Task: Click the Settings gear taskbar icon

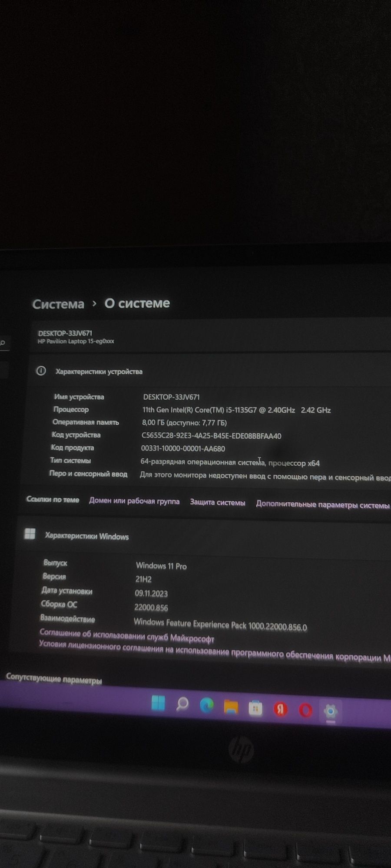Action: 331,712
